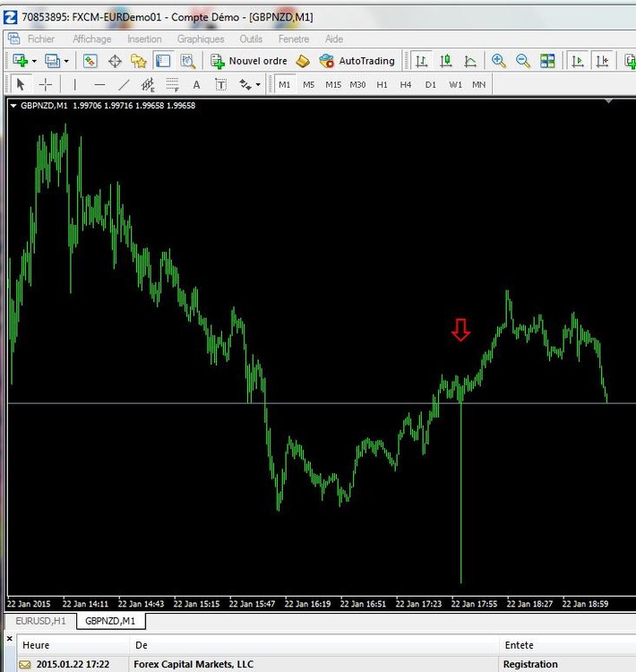The width and height of the screenshot is (636, 672).
Task: Open the Outils menu
Action: [x=251, y=39]
